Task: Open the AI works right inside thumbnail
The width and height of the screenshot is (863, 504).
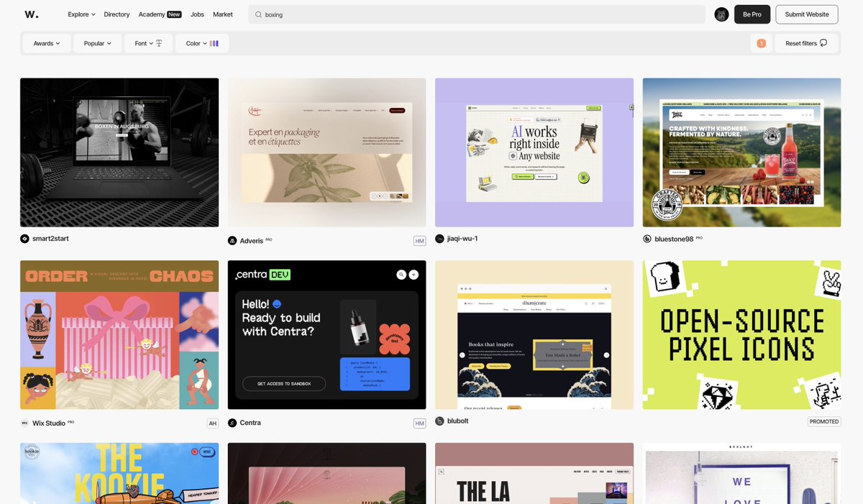Action: tap(534, 152)
